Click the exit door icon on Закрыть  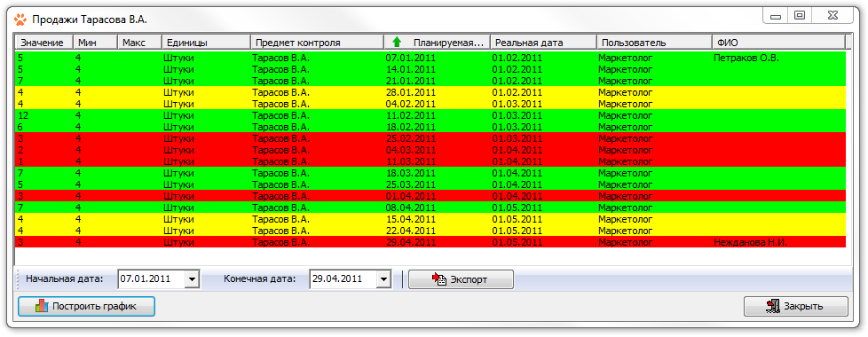(773, 306)
